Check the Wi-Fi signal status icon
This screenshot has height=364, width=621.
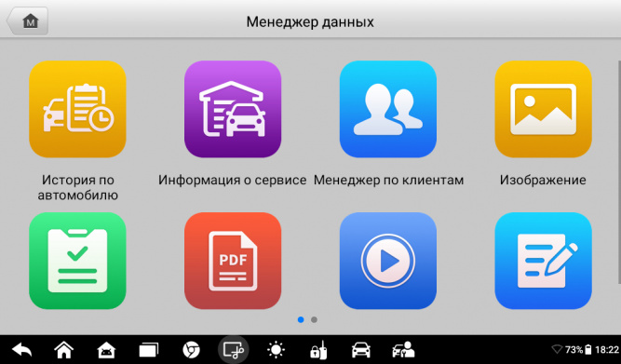pos(557,350)
